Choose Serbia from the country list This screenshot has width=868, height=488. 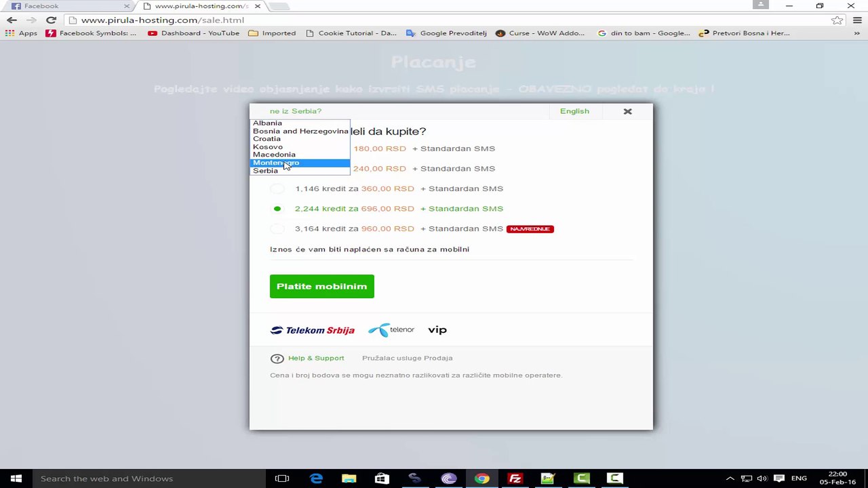point(300,171)
